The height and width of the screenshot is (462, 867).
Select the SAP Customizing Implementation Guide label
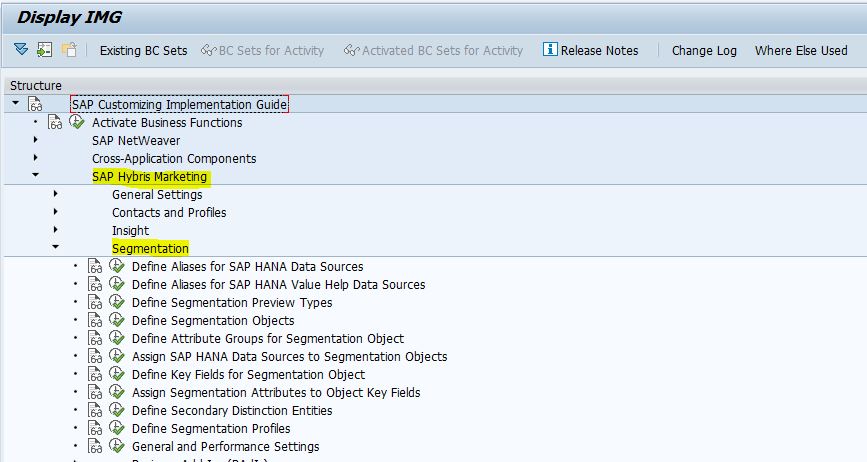180,104
